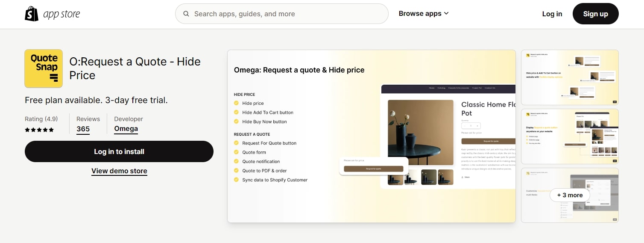Open the 365 reviews link
644x243 pixels.
[x=83, y=129]
